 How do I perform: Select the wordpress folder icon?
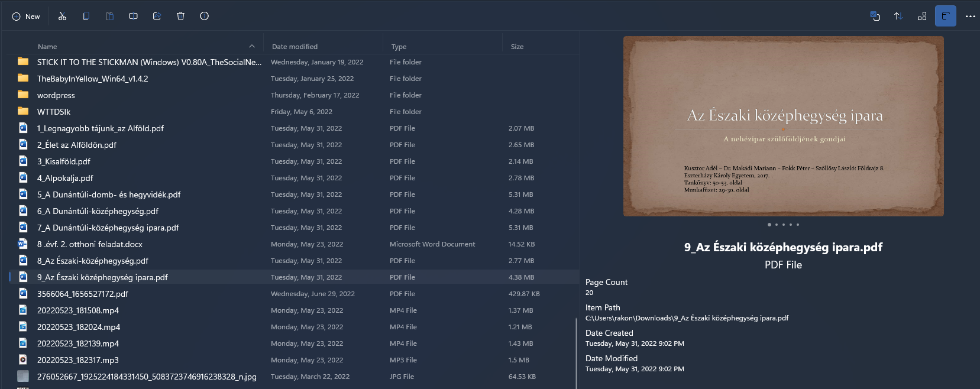click(23, 95)
